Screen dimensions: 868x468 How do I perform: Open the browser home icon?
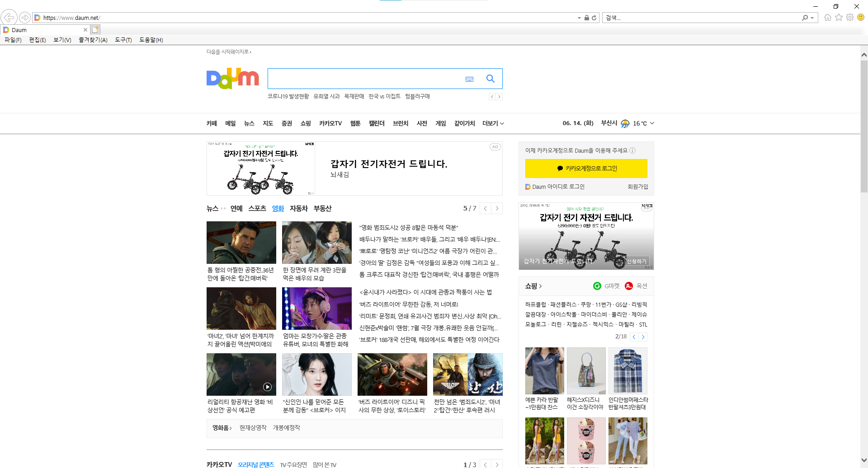click(828, 17)
